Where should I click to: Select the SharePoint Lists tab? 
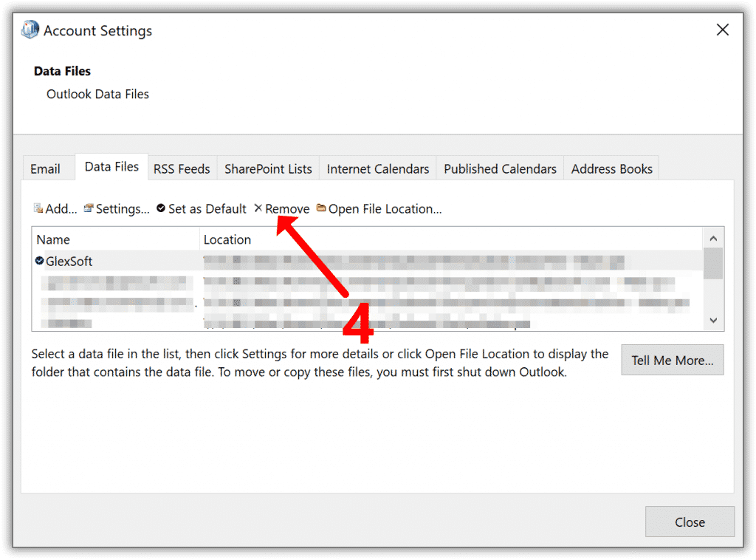(268, 169)
